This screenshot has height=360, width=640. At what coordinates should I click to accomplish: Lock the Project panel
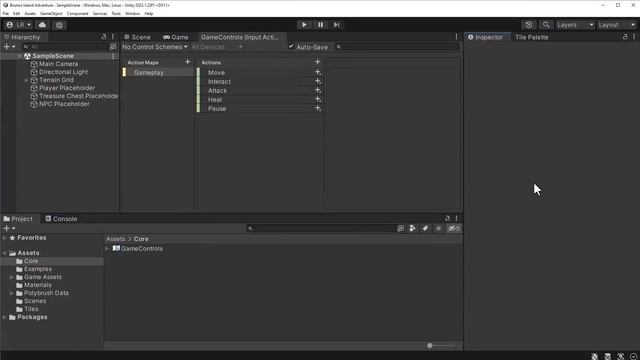(x=447, y=218)
